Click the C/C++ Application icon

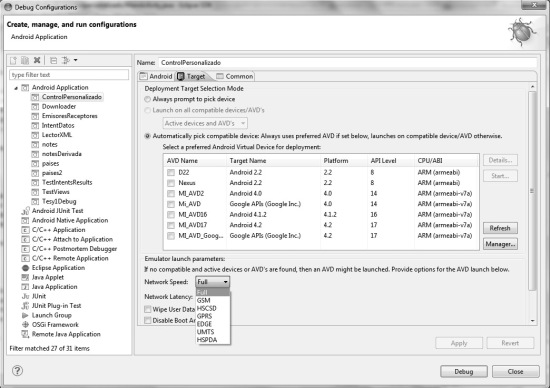25,230
